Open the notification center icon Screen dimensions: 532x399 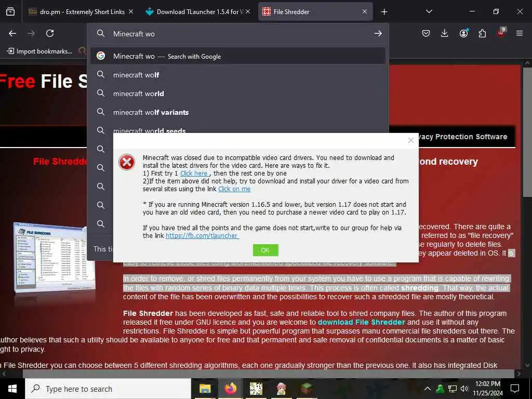tap(515, 389)
